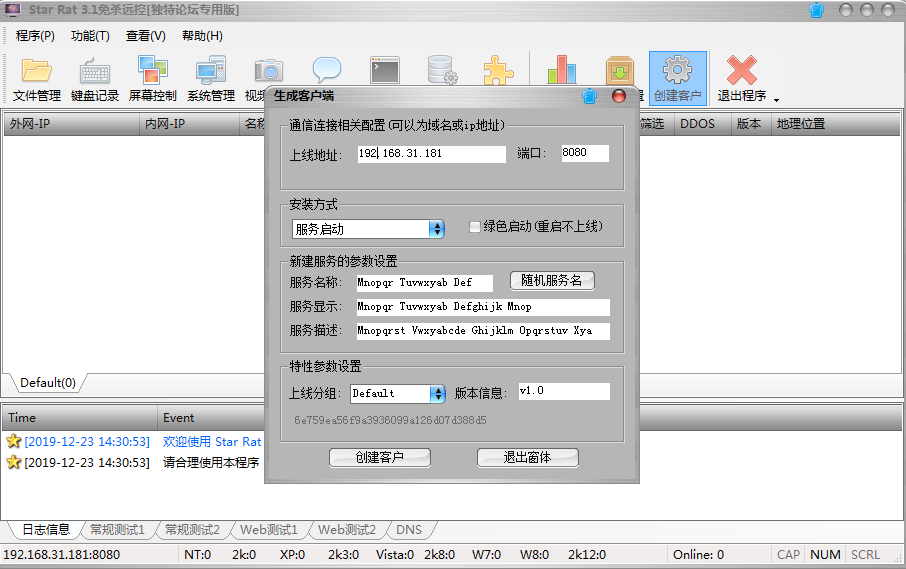Click the 退出窗体 button

point(528,458)
